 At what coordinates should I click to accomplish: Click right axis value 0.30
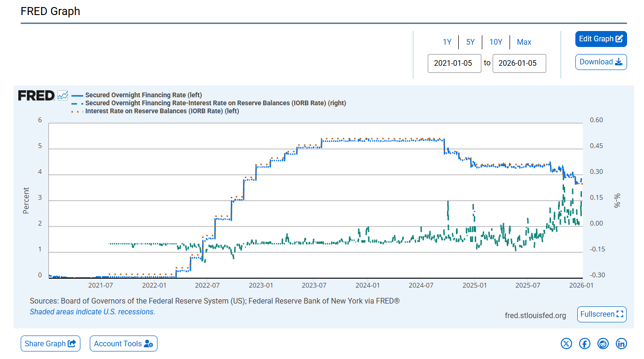[596, 172]
